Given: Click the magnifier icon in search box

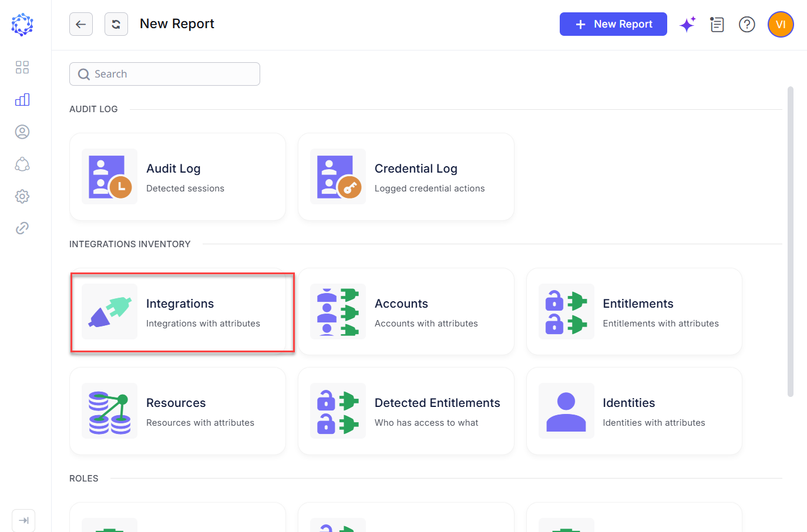Looking at the screenshot, I should click(x=84, y=74).
